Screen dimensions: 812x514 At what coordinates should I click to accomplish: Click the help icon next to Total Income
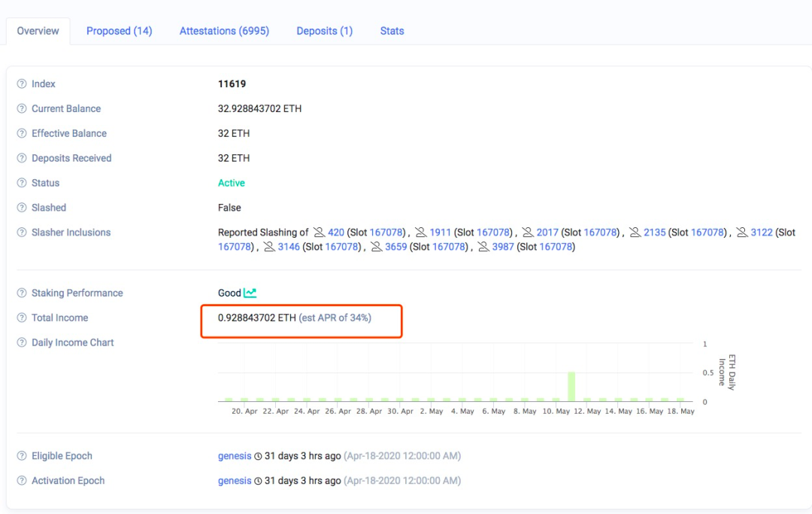tap(21, 318)
